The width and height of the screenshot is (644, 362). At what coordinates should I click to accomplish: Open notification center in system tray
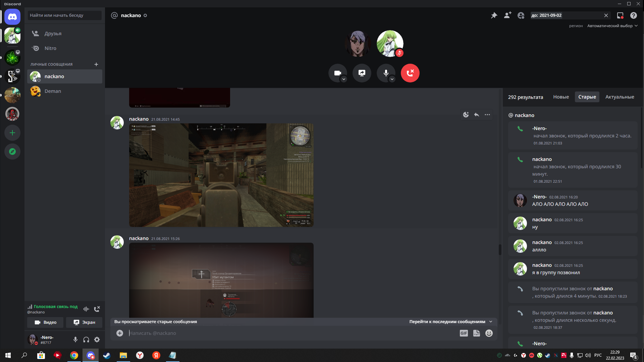point(634,356)
